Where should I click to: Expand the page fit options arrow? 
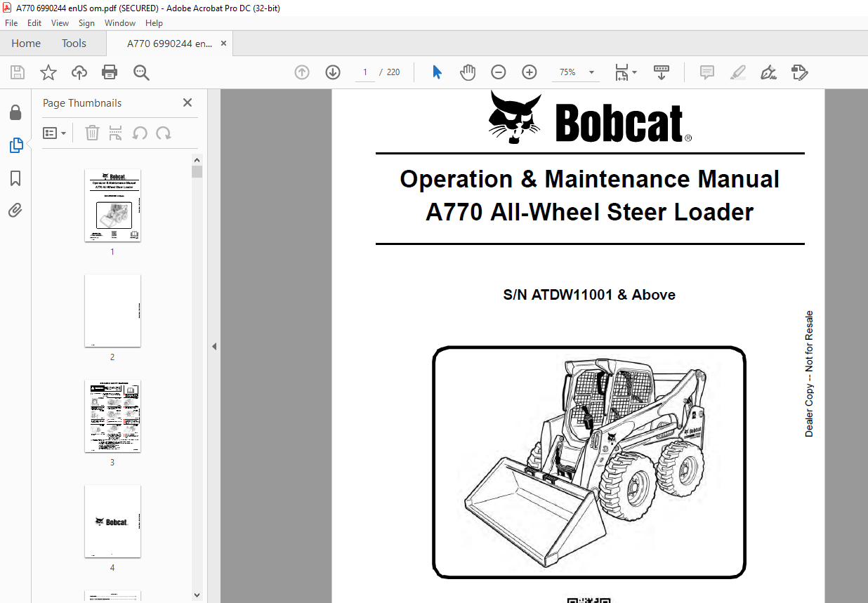635,72
